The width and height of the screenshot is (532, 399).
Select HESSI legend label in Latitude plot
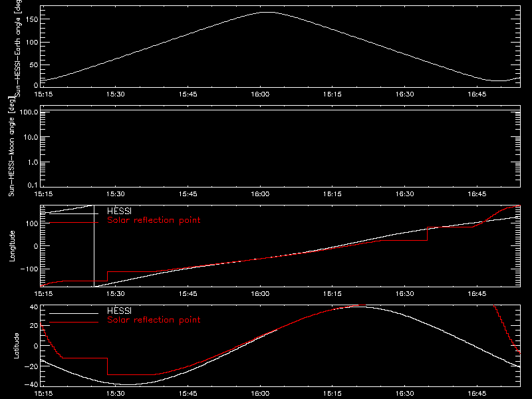(x=119, y=311)
